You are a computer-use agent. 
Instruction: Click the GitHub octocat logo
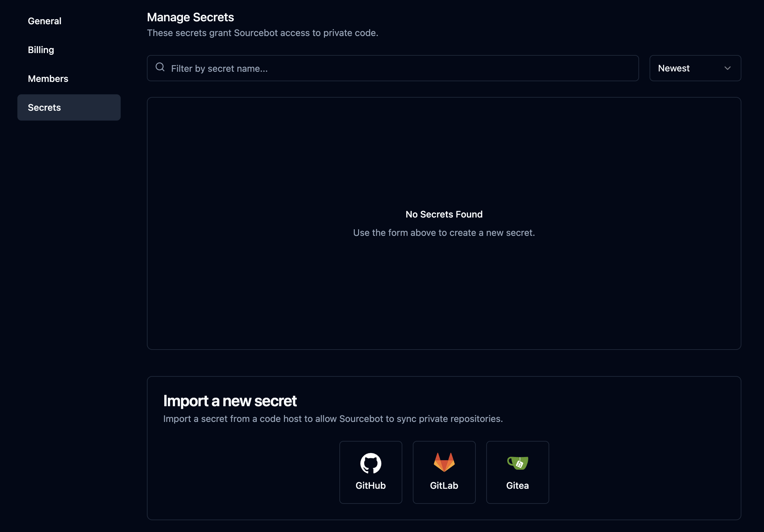pyautogui.click(x=370, y=463)
